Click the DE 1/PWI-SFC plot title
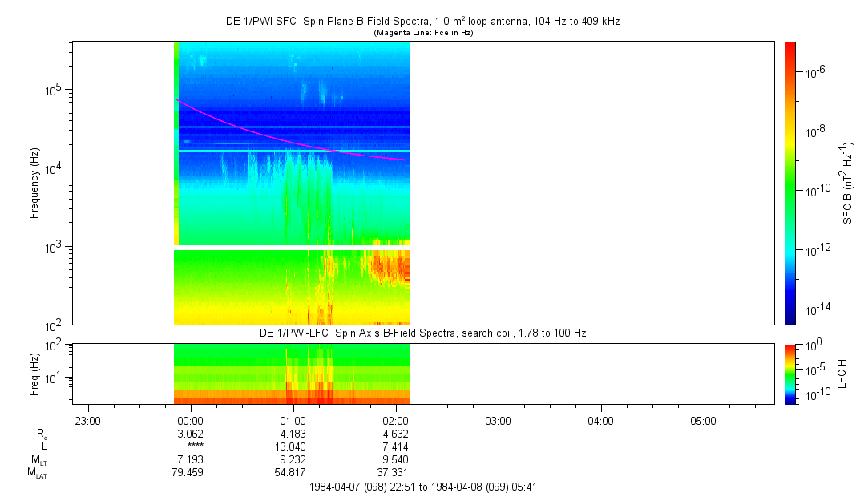868x497 pixels. pos(422,21)
